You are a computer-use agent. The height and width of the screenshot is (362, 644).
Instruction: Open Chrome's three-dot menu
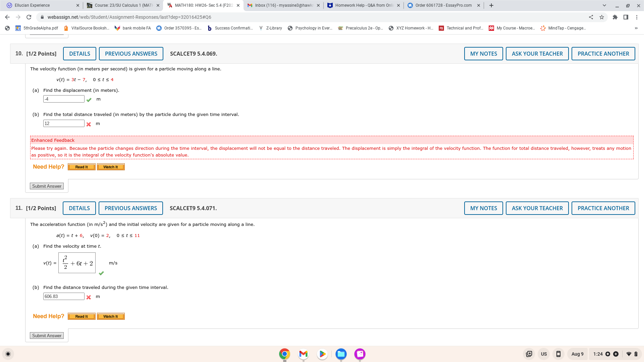click(x=637, y=17)
